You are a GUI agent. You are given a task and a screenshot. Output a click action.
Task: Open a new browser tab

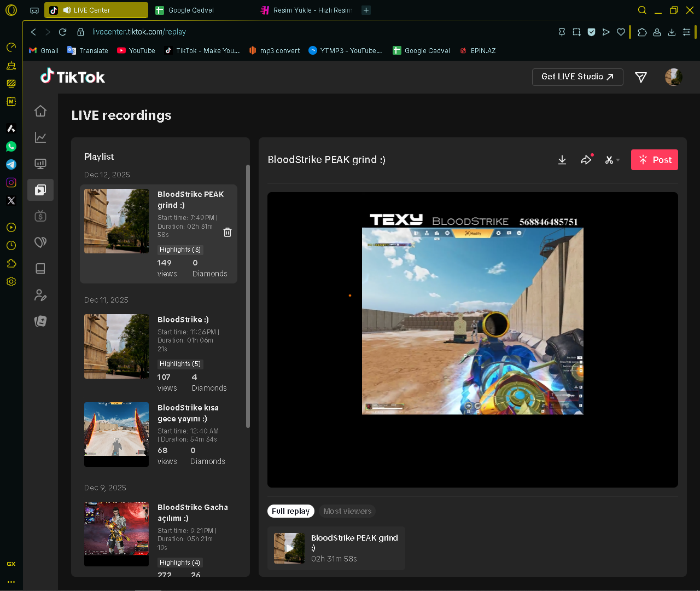[366, 10]
